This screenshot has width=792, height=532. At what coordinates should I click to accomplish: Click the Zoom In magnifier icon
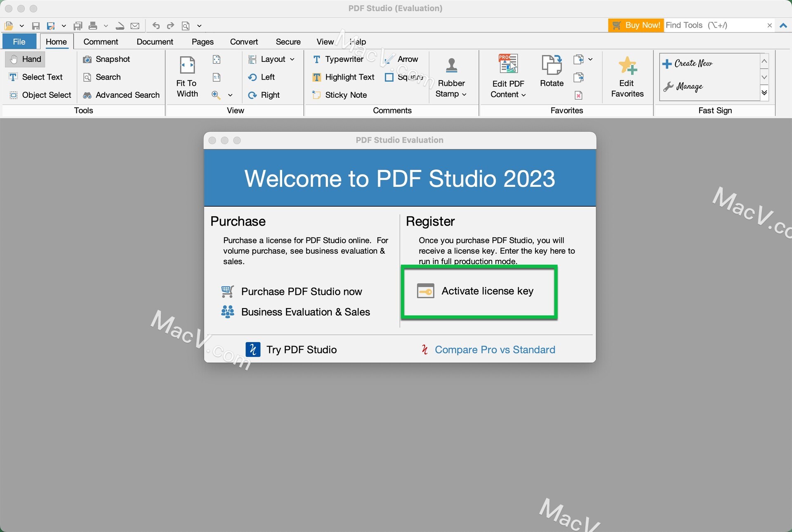click(216, 95)
